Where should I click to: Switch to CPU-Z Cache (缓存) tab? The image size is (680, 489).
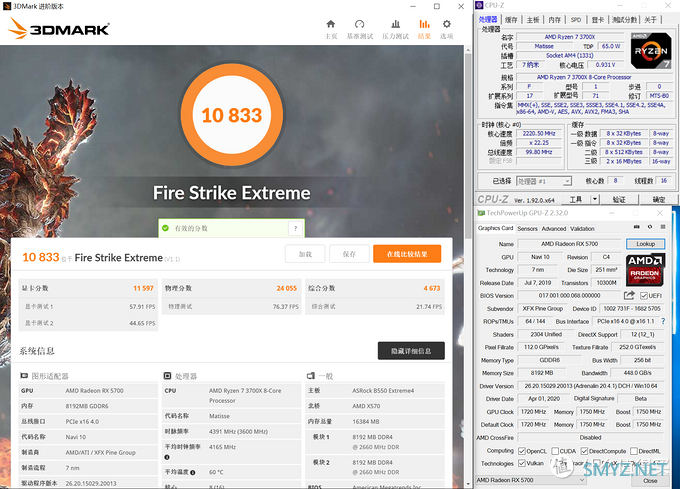pos(511,20)
